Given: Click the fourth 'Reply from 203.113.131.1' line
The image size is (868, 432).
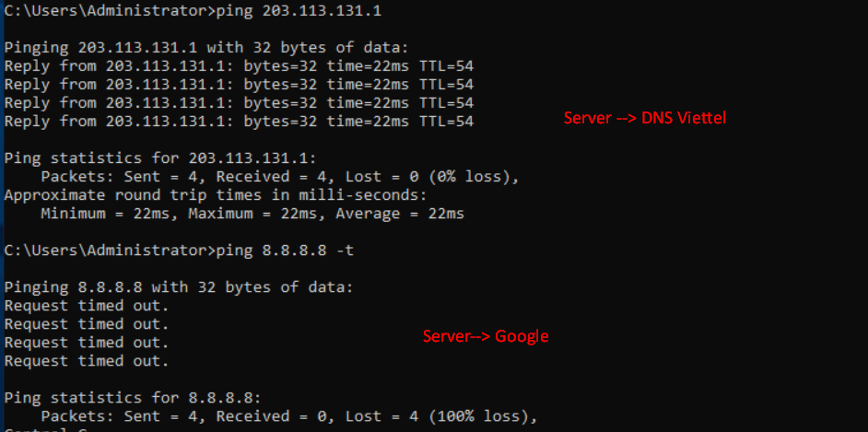Looking at the screenshot, I should point(239,122).
